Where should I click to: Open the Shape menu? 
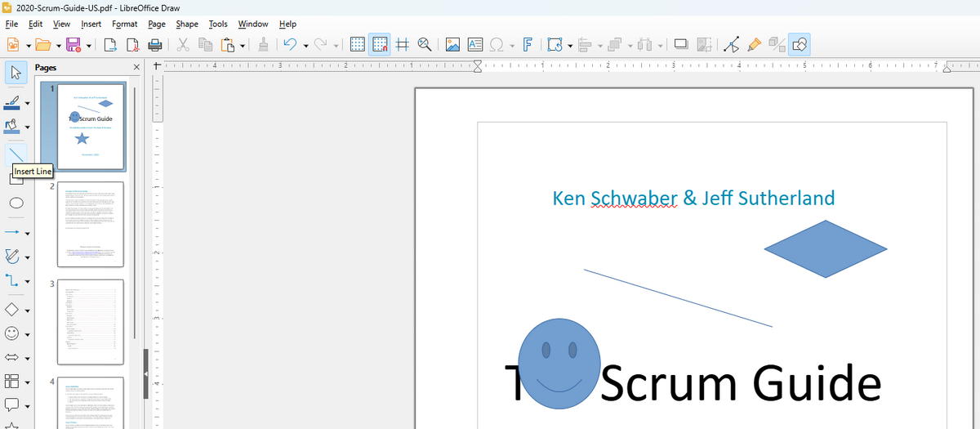187,24
